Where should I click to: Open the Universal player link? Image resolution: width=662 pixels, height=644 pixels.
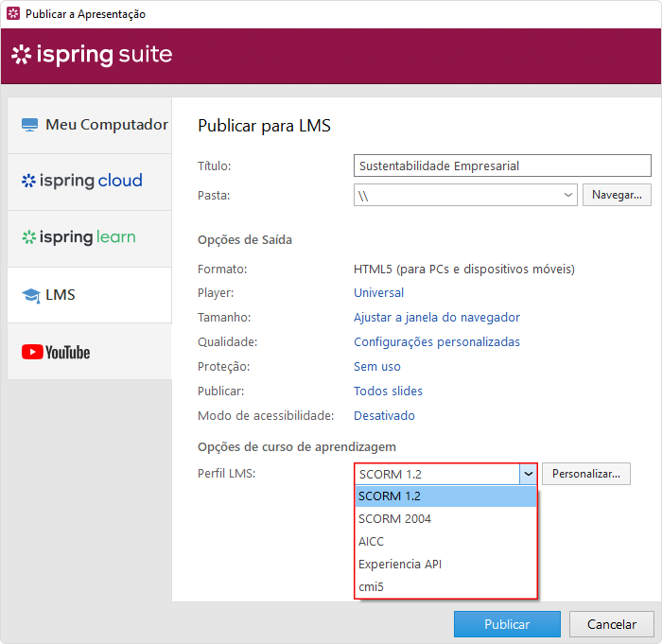(x=378, y=292)
